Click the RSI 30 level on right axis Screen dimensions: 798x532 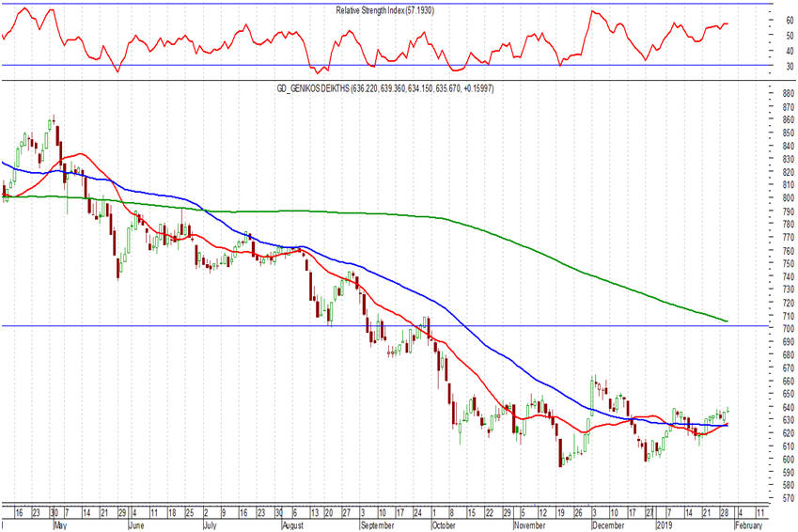[790, 66]
